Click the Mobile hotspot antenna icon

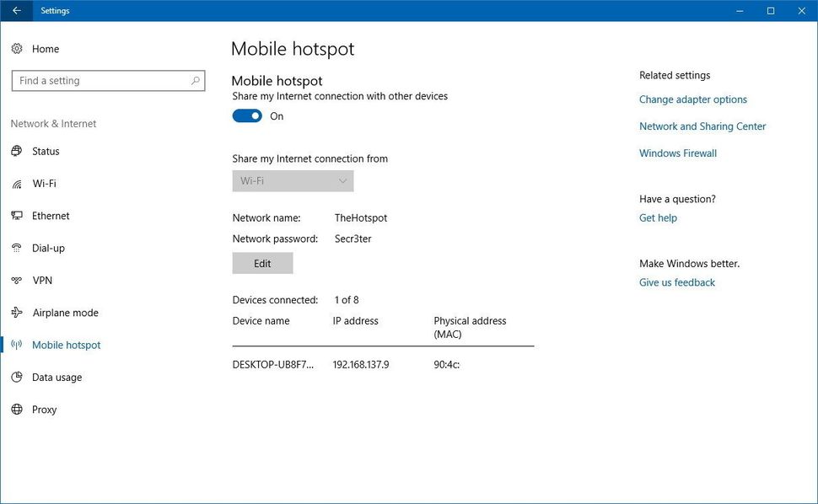click(16, 344)
